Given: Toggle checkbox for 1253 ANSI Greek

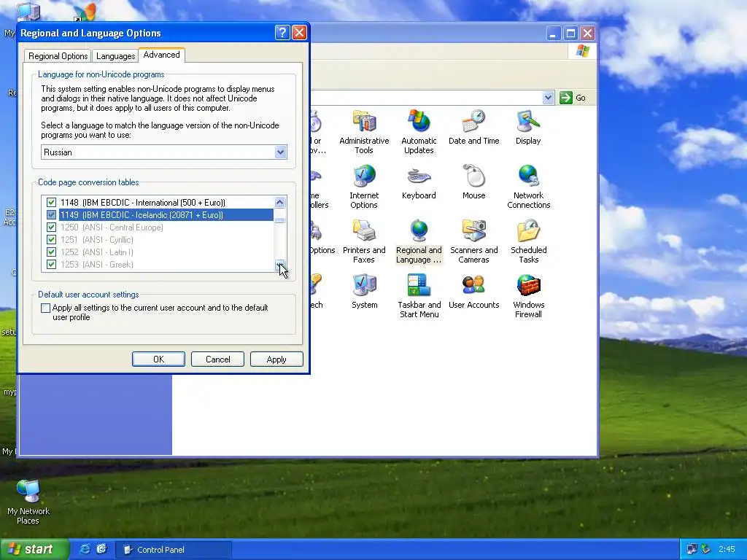Looking at the screenshot, I should coord(52,264).
